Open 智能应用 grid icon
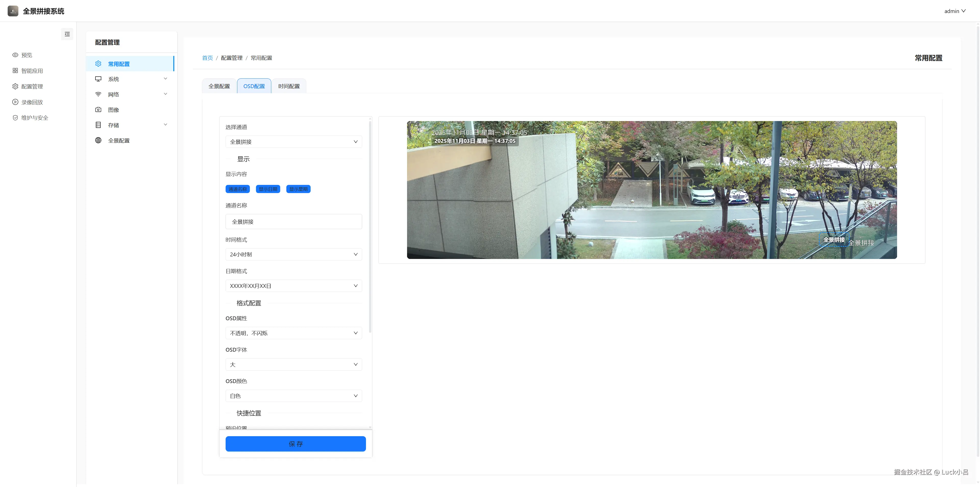The height and width of the screenshot is (487, 980). pos(15,71)
